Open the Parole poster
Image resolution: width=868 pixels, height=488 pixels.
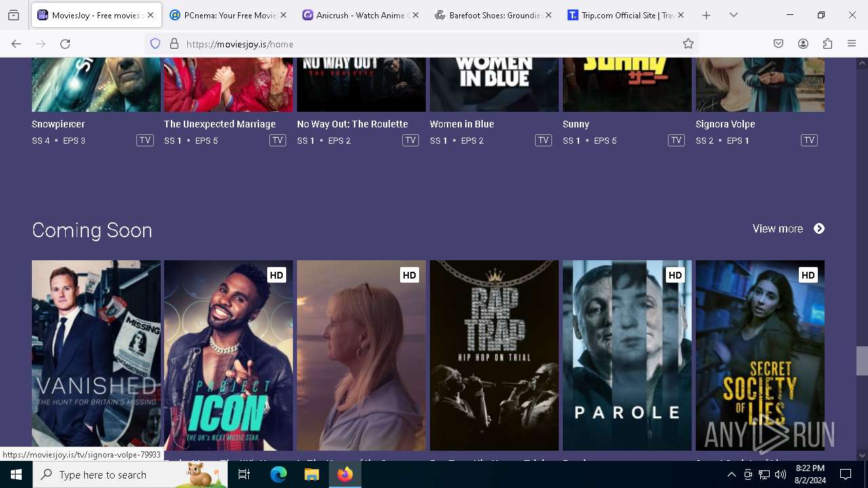pos(627,355)
